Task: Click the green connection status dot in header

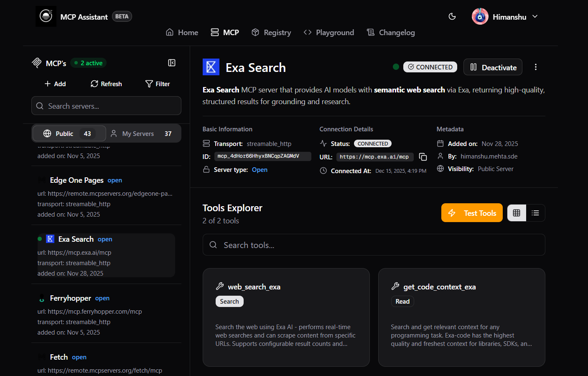Action: [396, 67]
